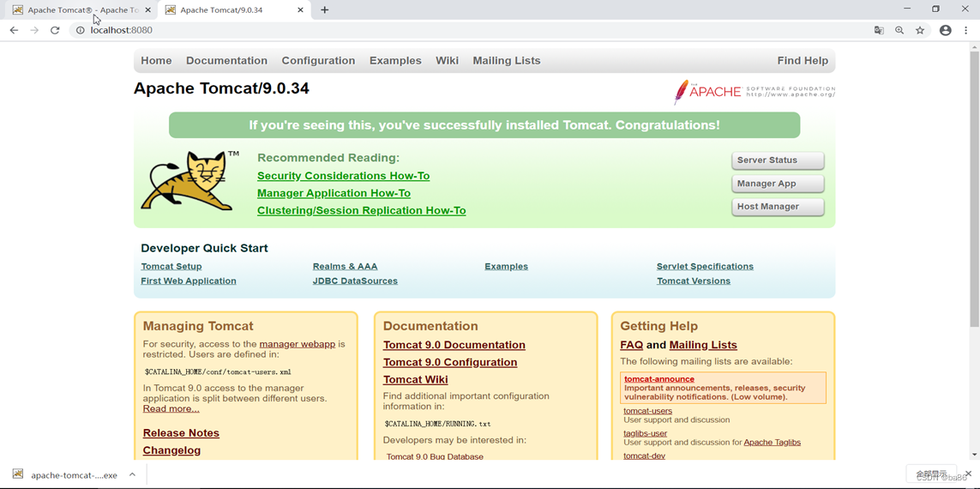Open Tomcat 9.0 Configuration link

point(450,362)
